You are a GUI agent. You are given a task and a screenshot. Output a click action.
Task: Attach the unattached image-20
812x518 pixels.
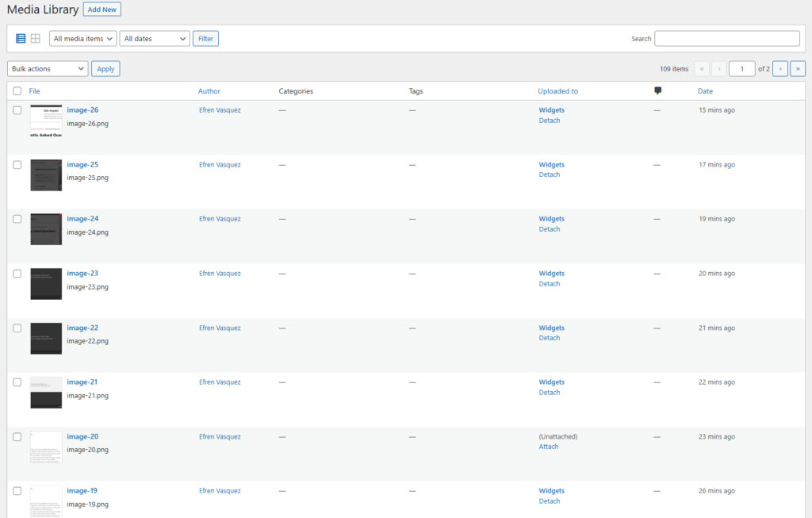(x=548, y=446)
